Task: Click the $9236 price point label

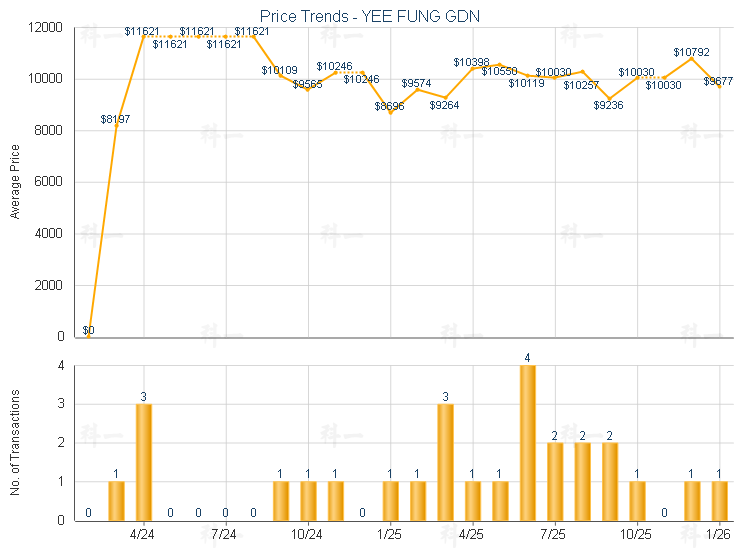Action: [x=608, y=105]
